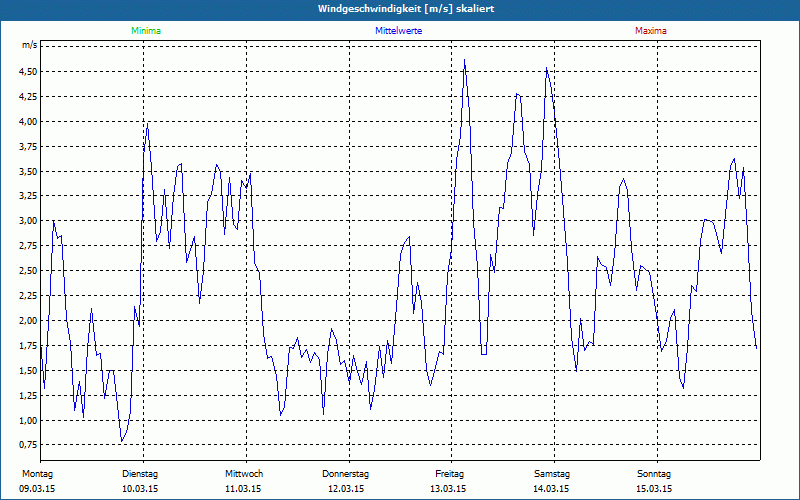
Task: Click the 2,00 y-axis value
Action: tap(29, 320)
